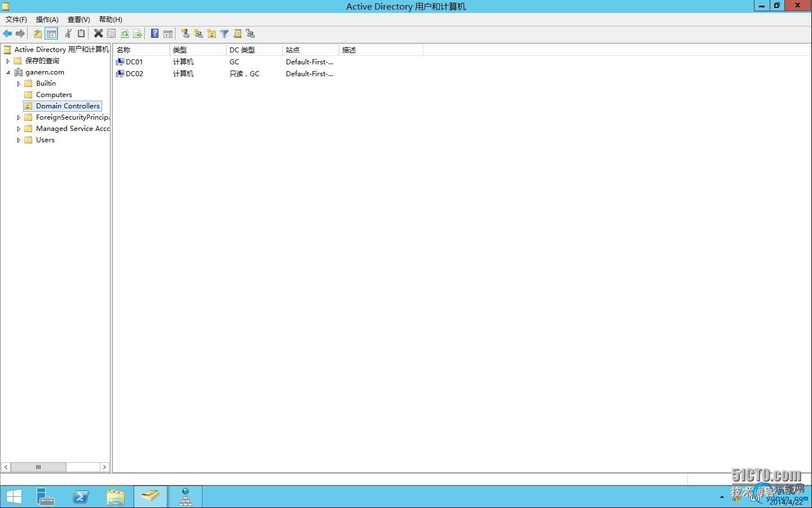This screenshot has width=812, height=508.
Task: Open Properties from toolbar icon
Action: pyautogui.click(x=112, y=34)
